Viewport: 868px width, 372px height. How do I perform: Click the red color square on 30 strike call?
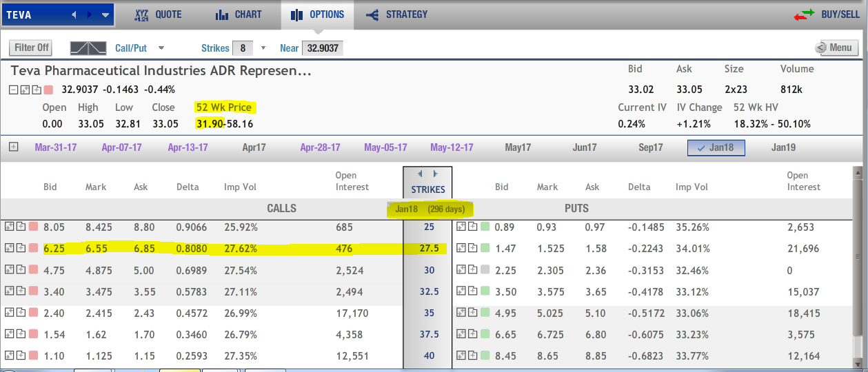[x=32, y=271]
